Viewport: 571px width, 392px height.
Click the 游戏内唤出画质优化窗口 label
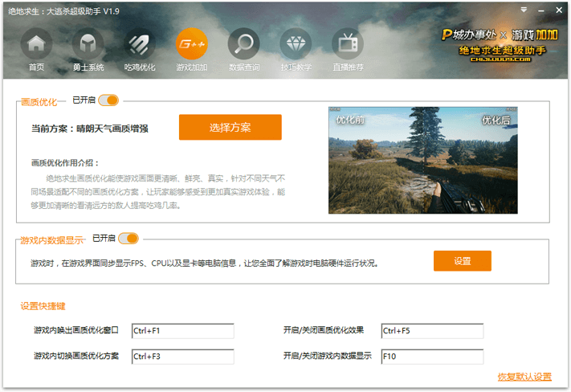tap(76, 330)
